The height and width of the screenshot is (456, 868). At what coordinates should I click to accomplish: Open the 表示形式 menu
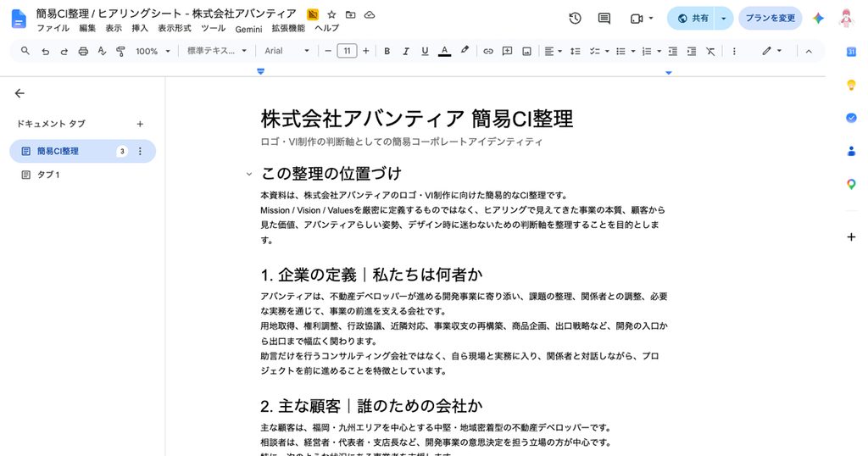175,28
